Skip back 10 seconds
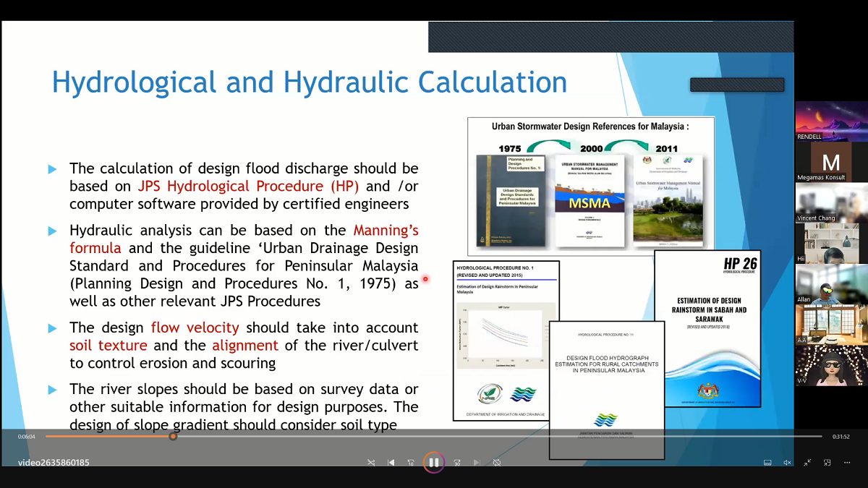 [x=411, y=463]
